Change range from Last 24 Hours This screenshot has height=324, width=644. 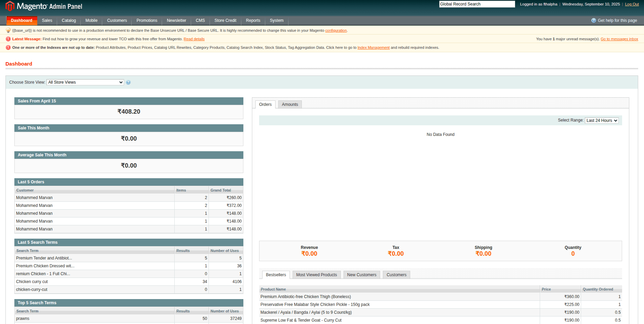[x=601, y=120]
